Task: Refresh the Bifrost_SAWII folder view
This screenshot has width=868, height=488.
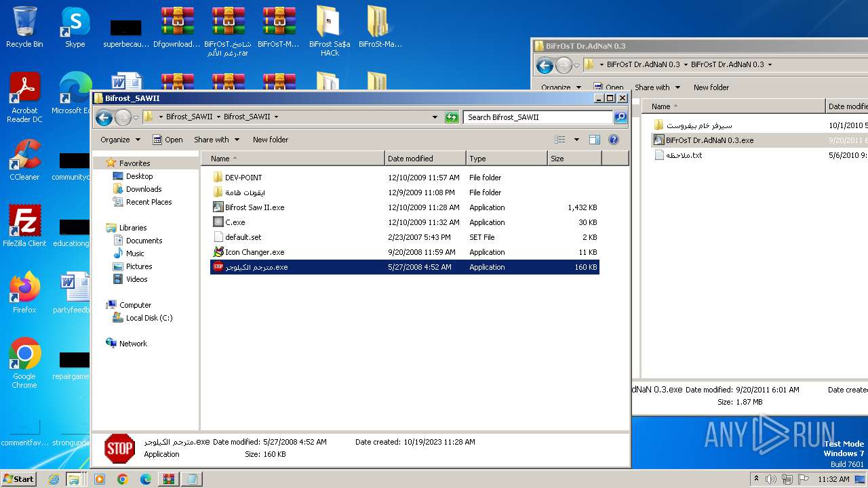Action: pyautogui.click(x=452, y=117)
